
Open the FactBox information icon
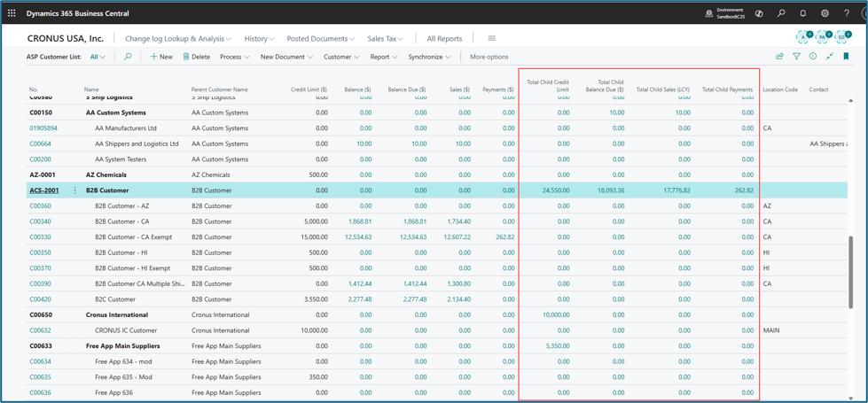pyautogui.click(x=813, y=56)
